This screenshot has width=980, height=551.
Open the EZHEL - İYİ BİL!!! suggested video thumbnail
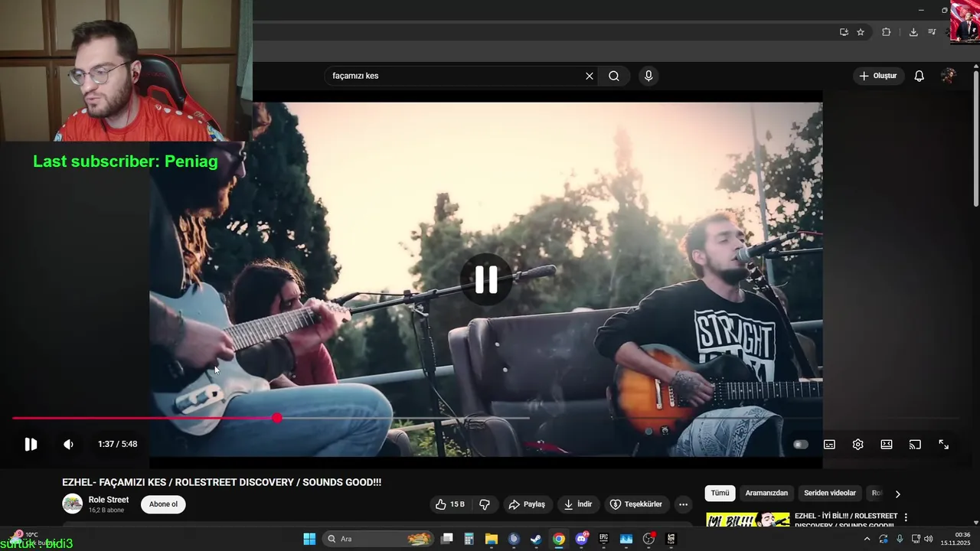pos(748,520)
